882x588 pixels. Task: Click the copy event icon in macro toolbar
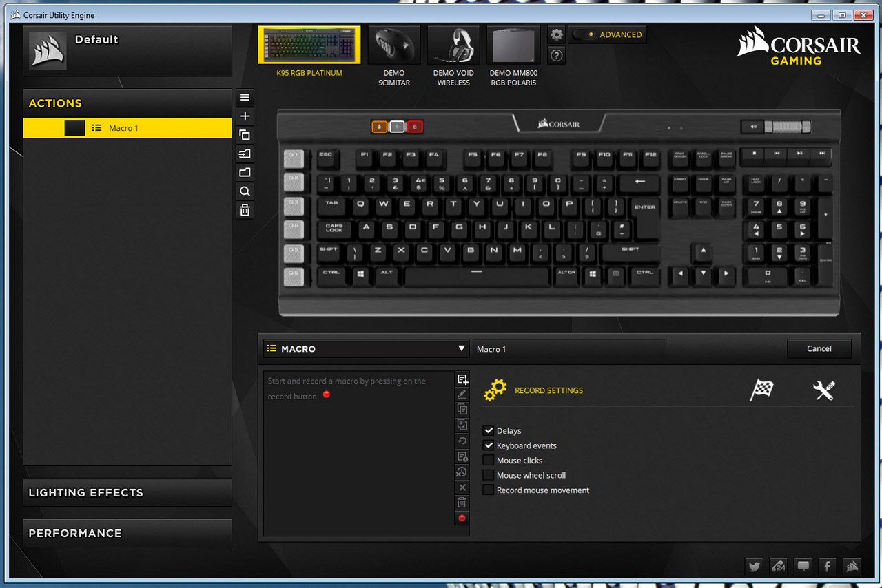[462, 409]
